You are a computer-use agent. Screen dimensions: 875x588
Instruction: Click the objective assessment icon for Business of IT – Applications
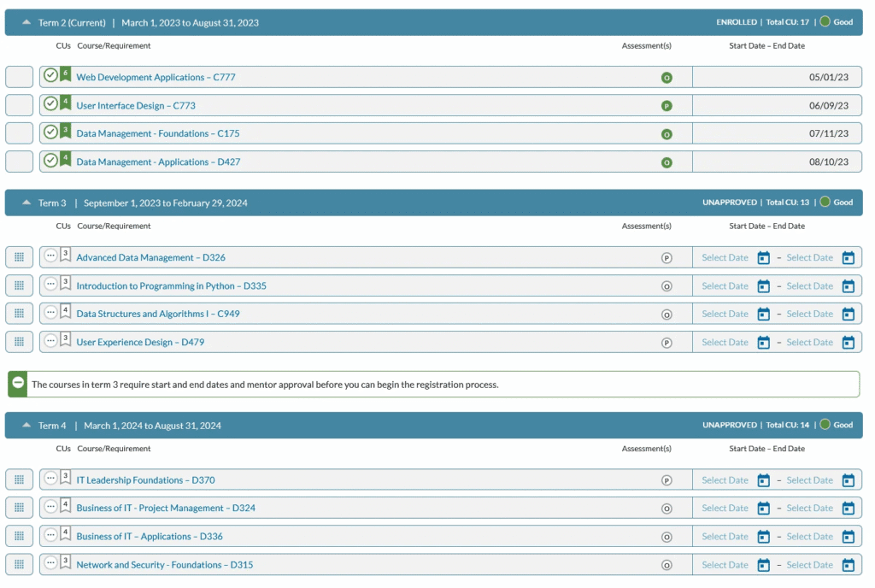coord(667,536)
